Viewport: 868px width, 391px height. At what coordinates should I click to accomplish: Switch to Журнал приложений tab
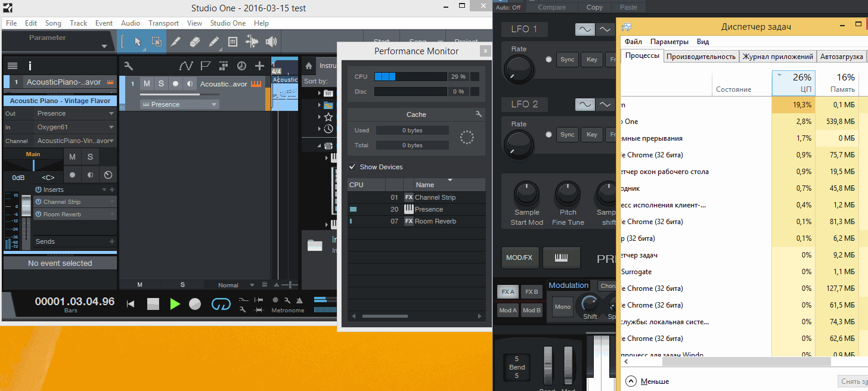[x=777, y=56]
